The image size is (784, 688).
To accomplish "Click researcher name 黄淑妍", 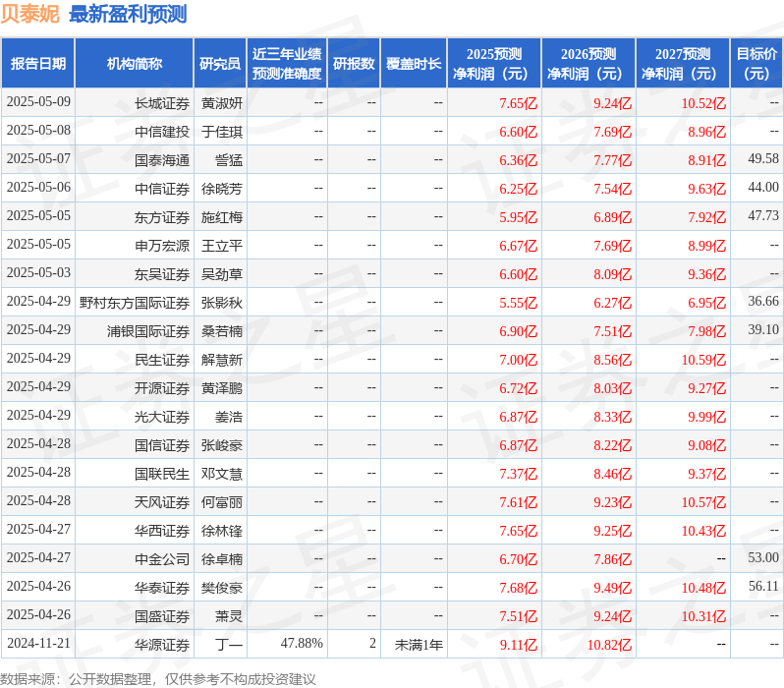I will coord(222,103).
